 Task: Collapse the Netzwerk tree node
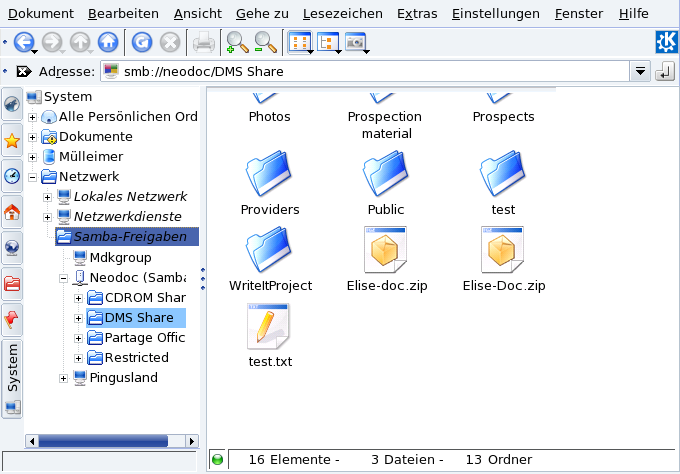point(33,177)
